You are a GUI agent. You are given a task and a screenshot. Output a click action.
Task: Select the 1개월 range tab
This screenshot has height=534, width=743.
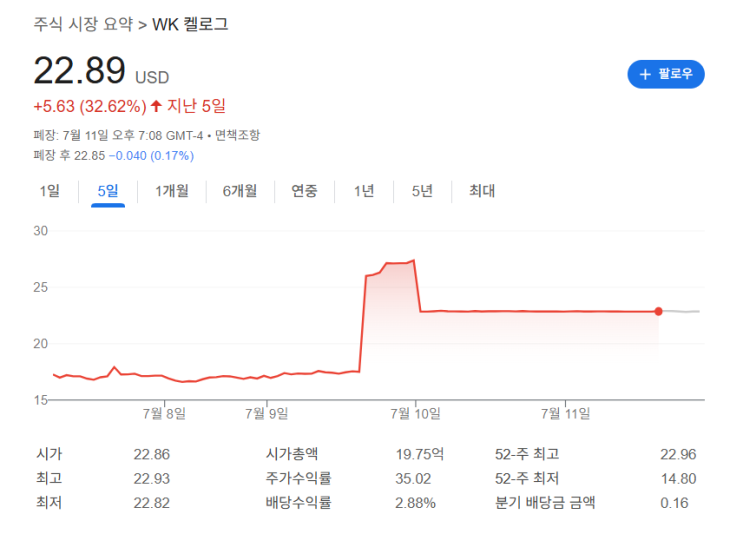click(172, 191)
